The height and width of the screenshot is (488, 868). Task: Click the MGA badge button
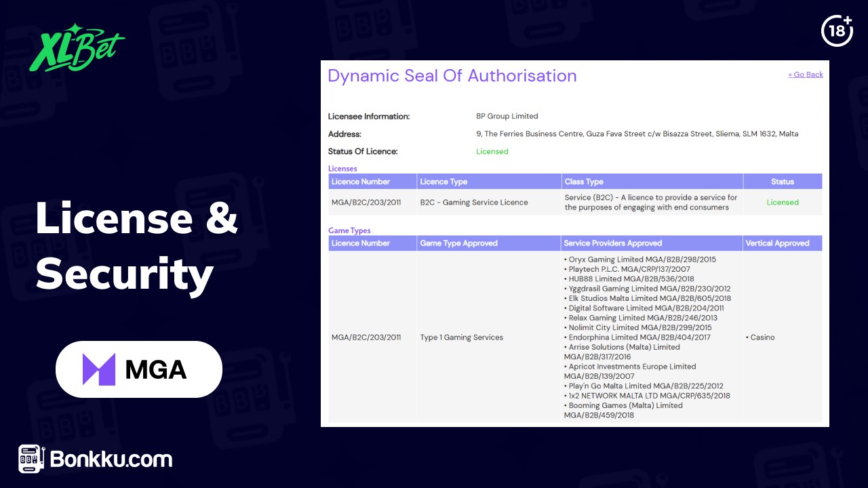click(x=139, y=369)
